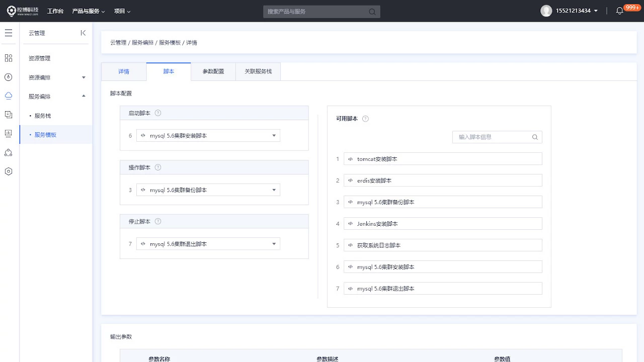Click code icon of erdis安装脚本
The width and height of the screenshot is (644, 362).
[350, 180]
